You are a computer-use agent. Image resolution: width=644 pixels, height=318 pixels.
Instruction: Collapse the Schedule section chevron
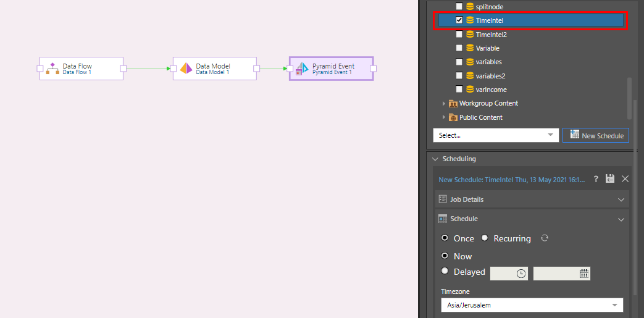[x=621, y=219]
